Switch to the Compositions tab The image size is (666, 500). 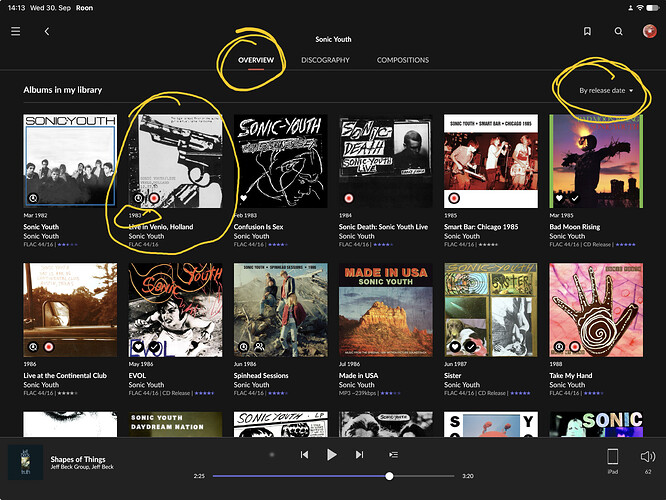pyautogui.click(x=403, y=60)
